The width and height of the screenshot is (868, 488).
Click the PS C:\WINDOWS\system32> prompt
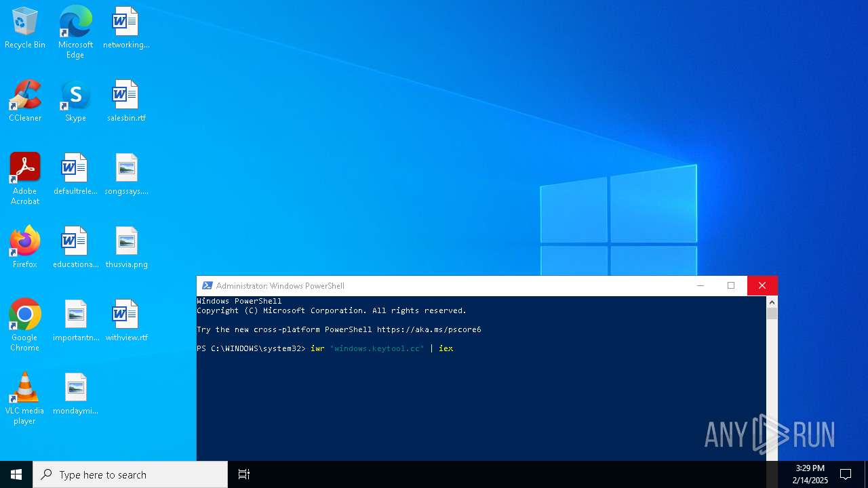pyautogui.click(x=251, y=348)
